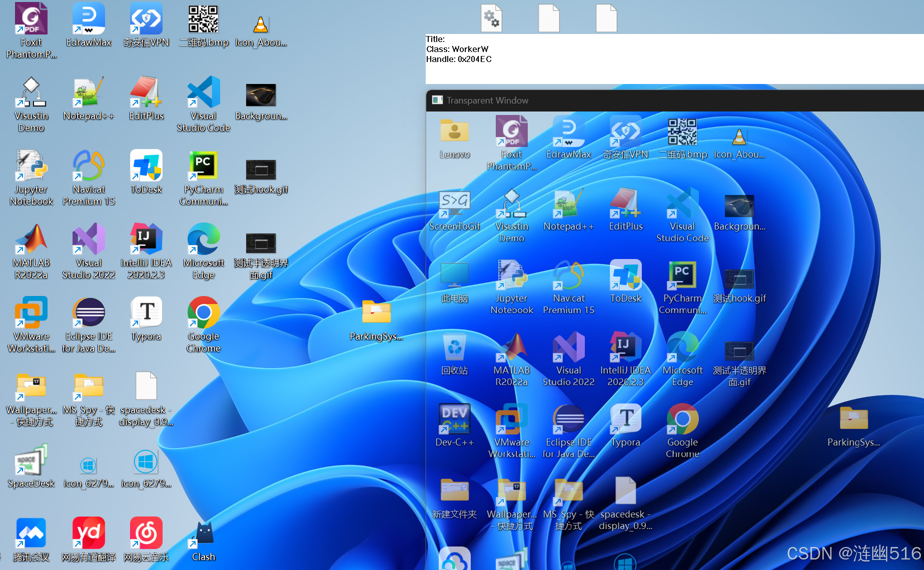Open Foxit PhantomPDF icon on the left desktop
The image size is (924, 570).
point(31,30)
